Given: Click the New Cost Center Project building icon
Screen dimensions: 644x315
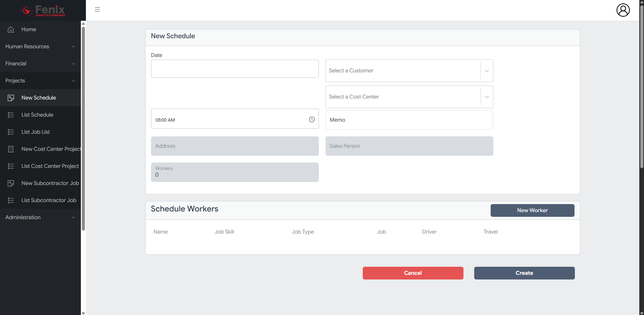Looking at the screenshot, I should (x=11, y=149).
